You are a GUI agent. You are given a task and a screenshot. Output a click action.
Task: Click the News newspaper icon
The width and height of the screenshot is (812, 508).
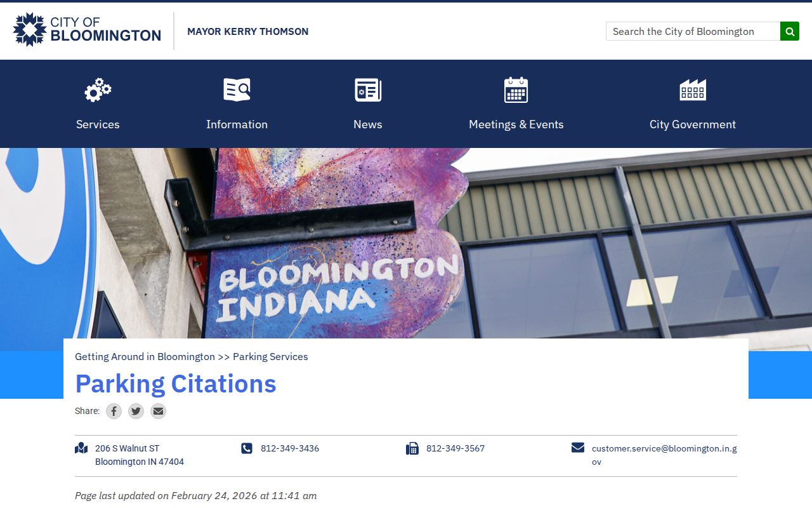[x=368, y=90]
